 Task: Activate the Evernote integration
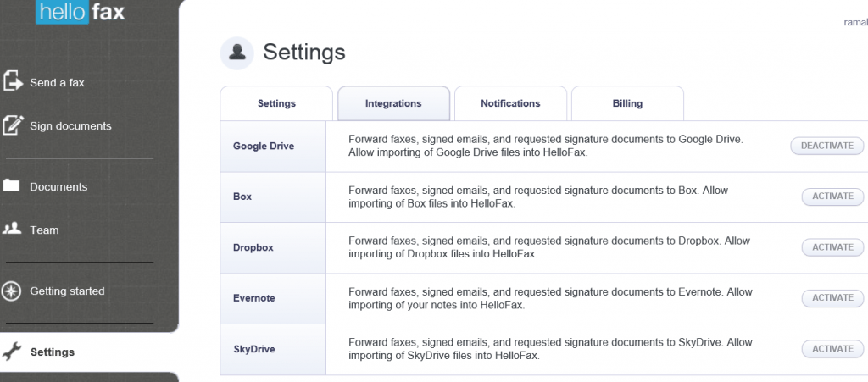(x=832, y=298)
